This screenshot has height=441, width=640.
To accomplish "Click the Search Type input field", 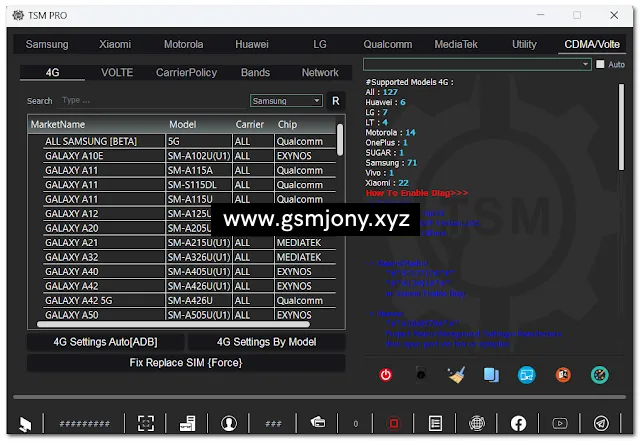I will click(153, 101).
